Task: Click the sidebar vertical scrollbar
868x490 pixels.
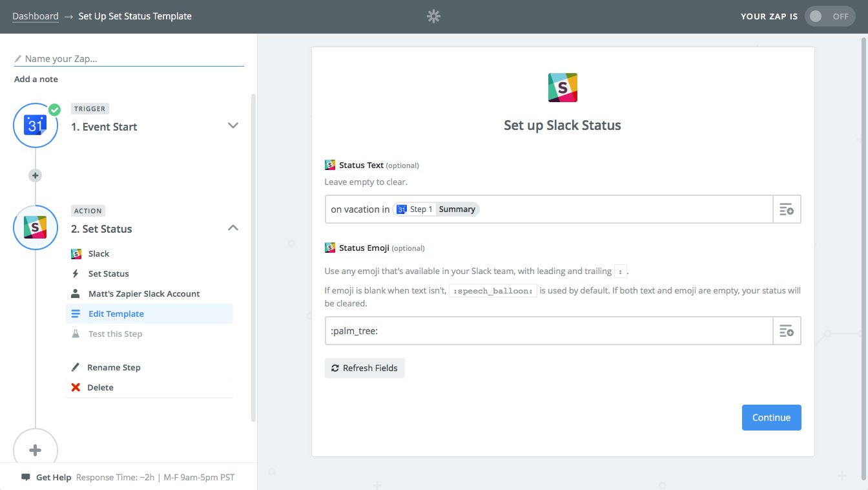Action: pyautogui.click(x=253, y=259)
